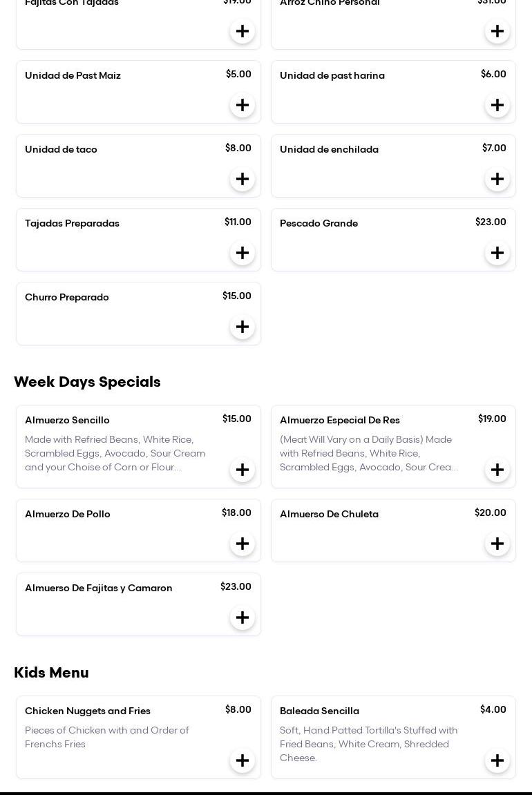The image size is (532, 795).
Task: Add Chicken Nuggets and Fries
Action: tap(243, 760)
